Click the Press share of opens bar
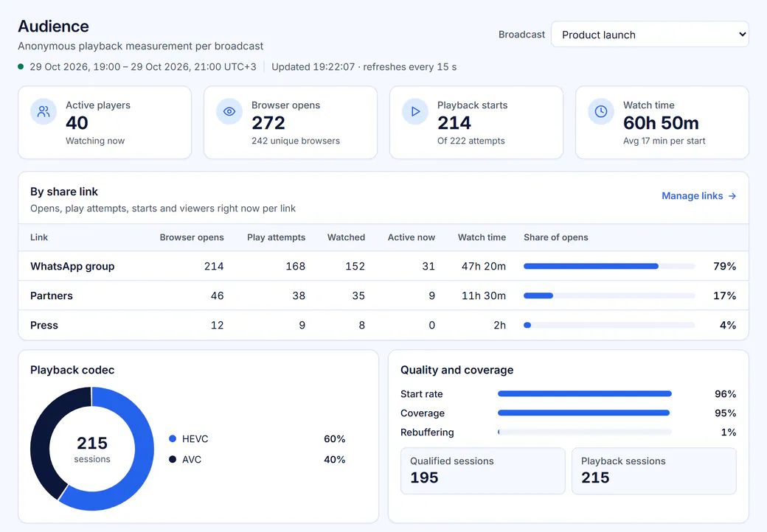 tap(609, 325)
